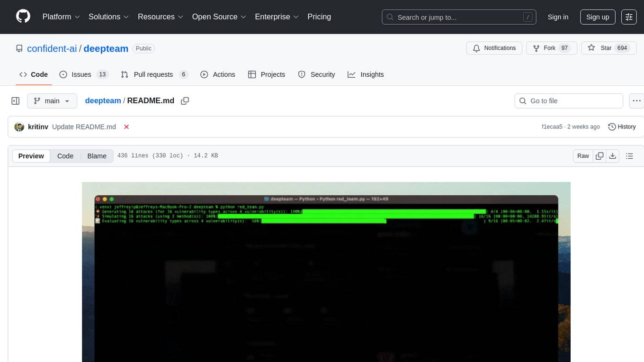The image size is (644, 362).
Task: Open the confident-ai owner link
Action: pyautogui.click(x=52, y=48)
